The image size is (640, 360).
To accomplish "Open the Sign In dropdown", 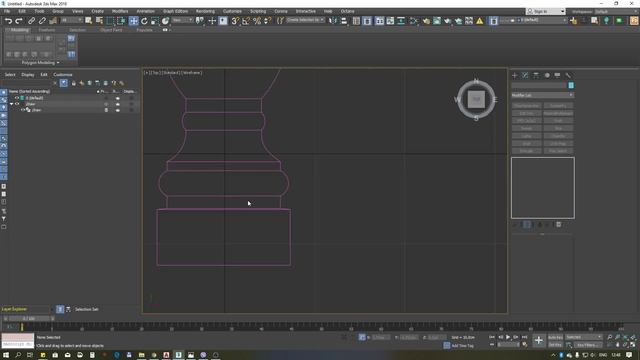I will click(x=546, y=11).
